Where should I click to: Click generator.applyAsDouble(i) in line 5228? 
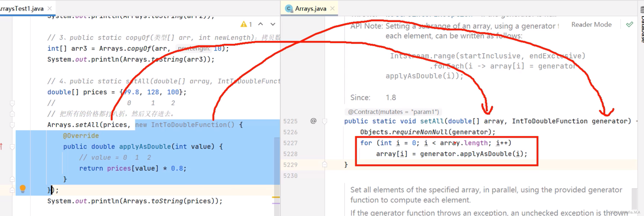click(472, 154)
